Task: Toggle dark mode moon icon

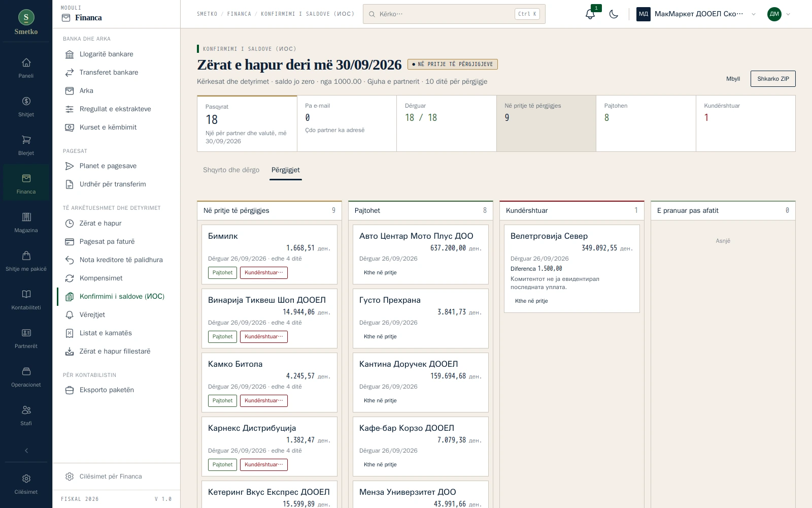Action: 614,14
